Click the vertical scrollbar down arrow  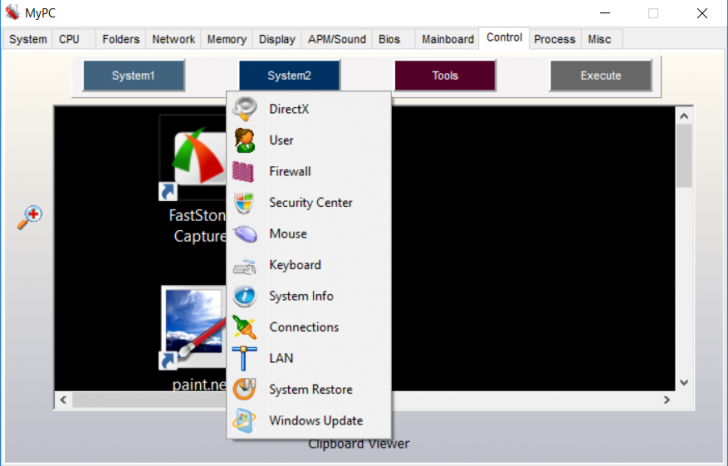684,382
